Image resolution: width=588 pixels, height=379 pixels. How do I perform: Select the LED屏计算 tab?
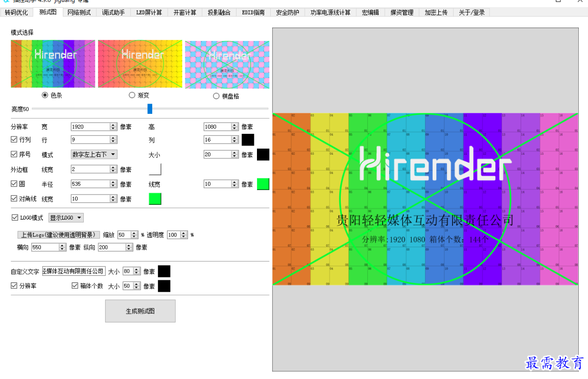[149, 12]
